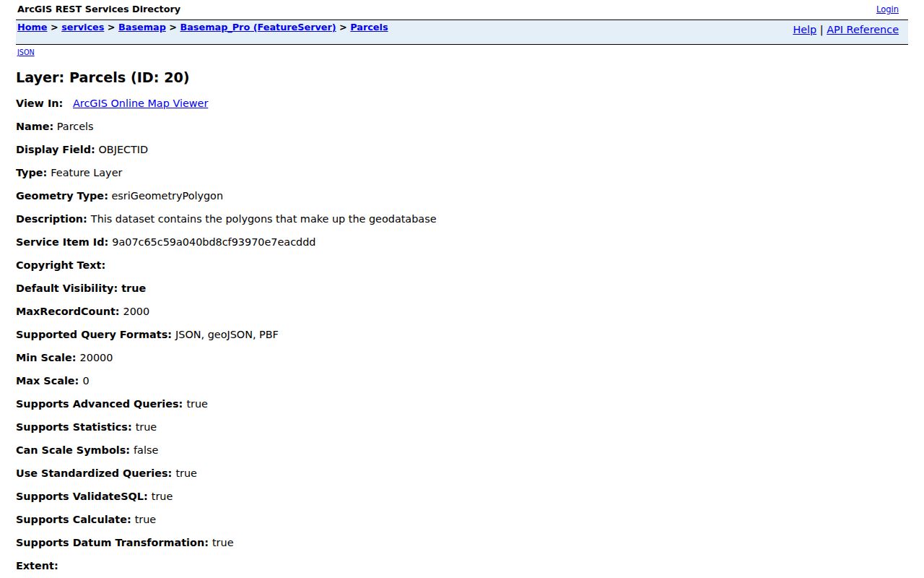Image resolution: width=924 pixels, height=578 pixels.
Task: View the layer as JSON
Action: [x=26, y=52]
